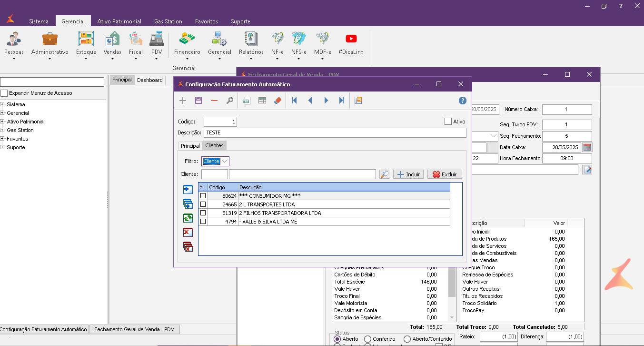This screenshot has height=346, width=644.
Task: Open the Ativo Patrimonial ribbon tab
Action: 119,21
